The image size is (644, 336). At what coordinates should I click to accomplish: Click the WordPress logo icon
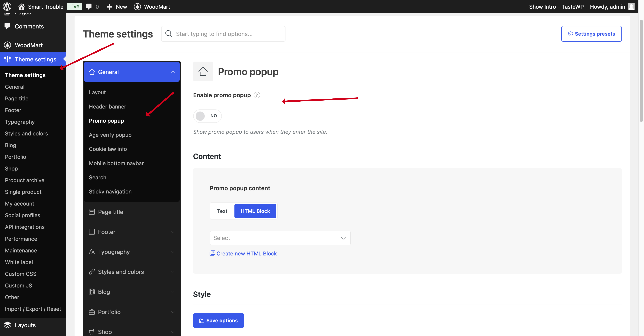pos(7,7)
